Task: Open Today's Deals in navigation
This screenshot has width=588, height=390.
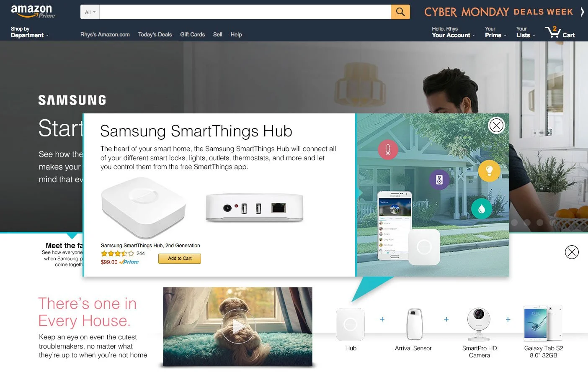Action: point(155,34)
